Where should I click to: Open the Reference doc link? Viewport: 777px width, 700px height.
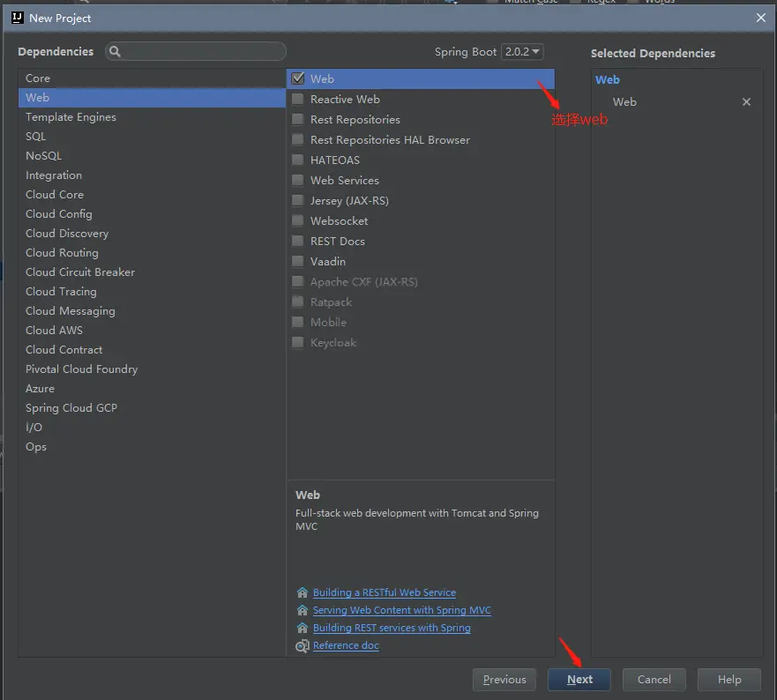pyautogui.click(x=346, y=645)
